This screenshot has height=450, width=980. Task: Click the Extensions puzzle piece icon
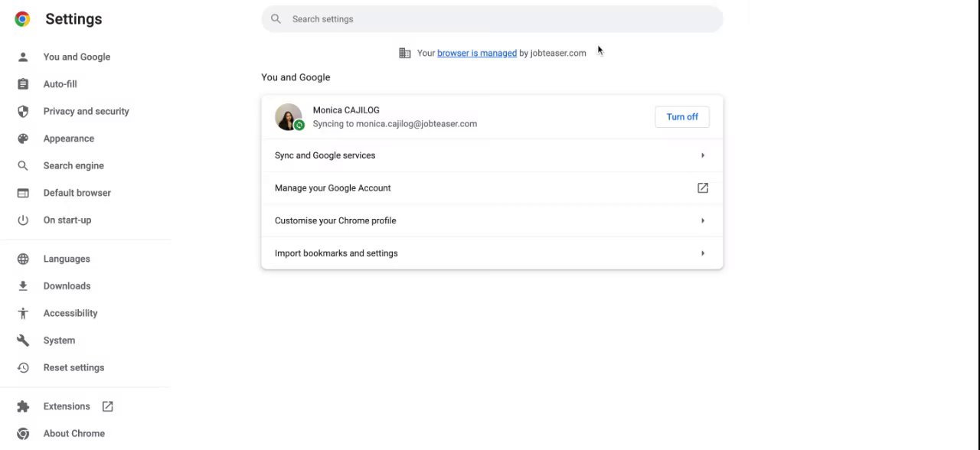point(23,406)
